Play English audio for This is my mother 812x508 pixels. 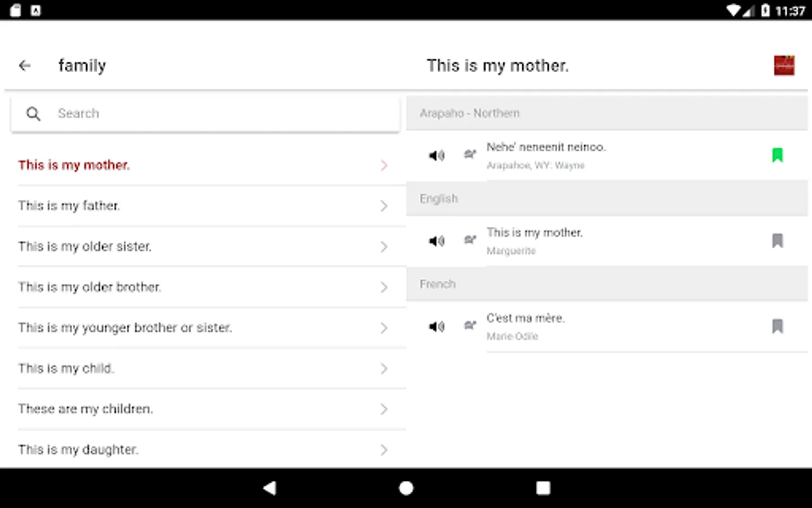(437, 241)
